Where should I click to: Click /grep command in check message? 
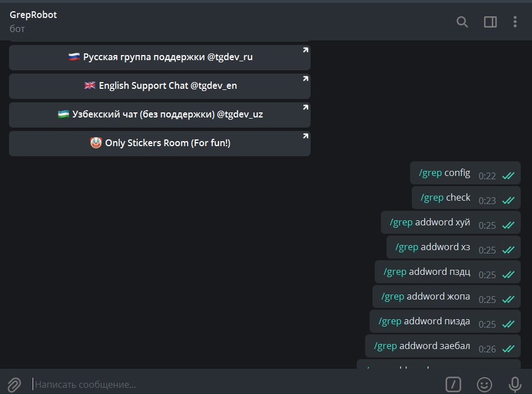pos(432,198)
